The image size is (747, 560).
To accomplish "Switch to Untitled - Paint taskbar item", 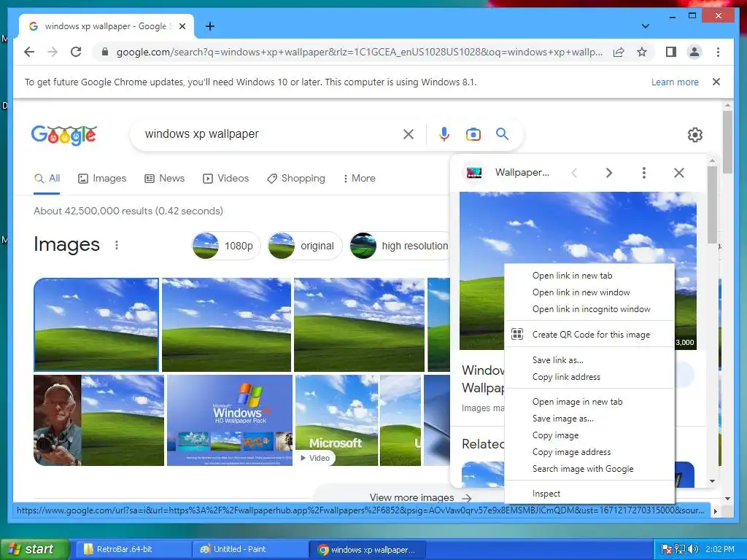I will 251,549.
